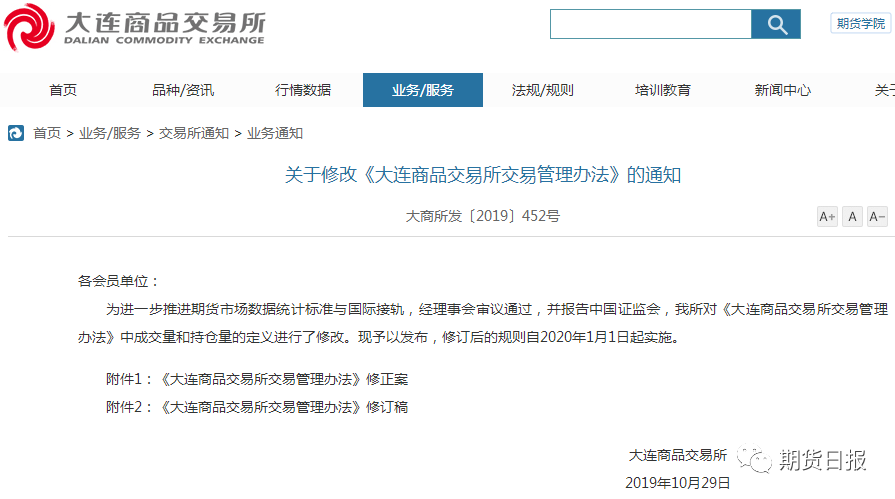This screenshot has height=499, width=895.
Task: Go to 交易所通知 in breadcrumb
Action: pos(194,133)
